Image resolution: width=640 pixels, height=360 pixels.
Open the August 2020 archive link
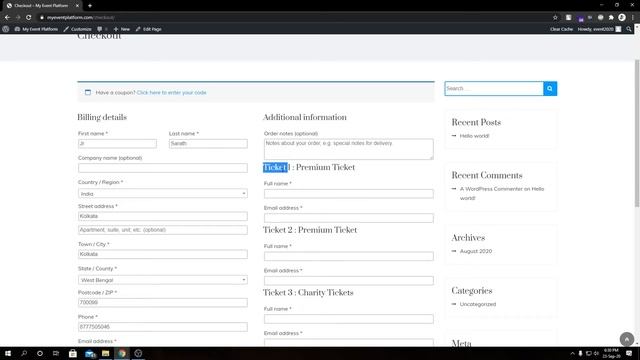(476, 251)
